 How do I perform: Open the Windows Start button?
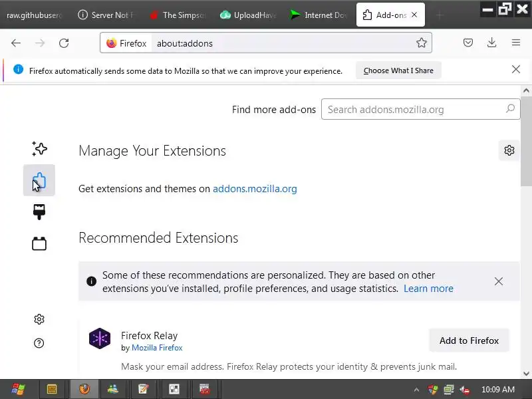[x=18, y=389]
